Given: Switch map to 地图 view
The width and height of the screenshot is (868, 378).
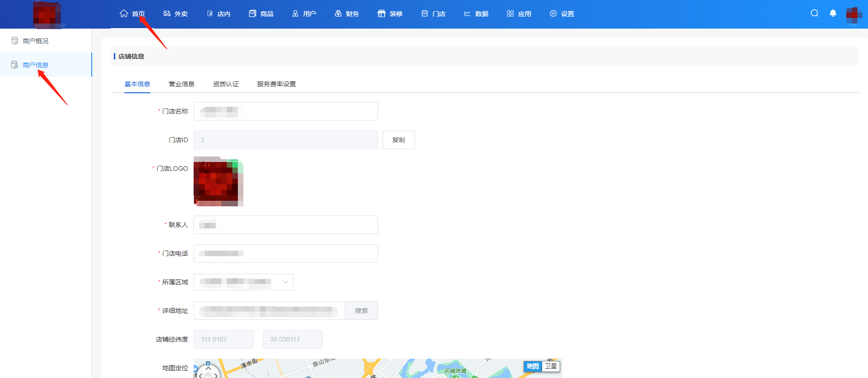Looking at the screenshot, I should [533, 366].
